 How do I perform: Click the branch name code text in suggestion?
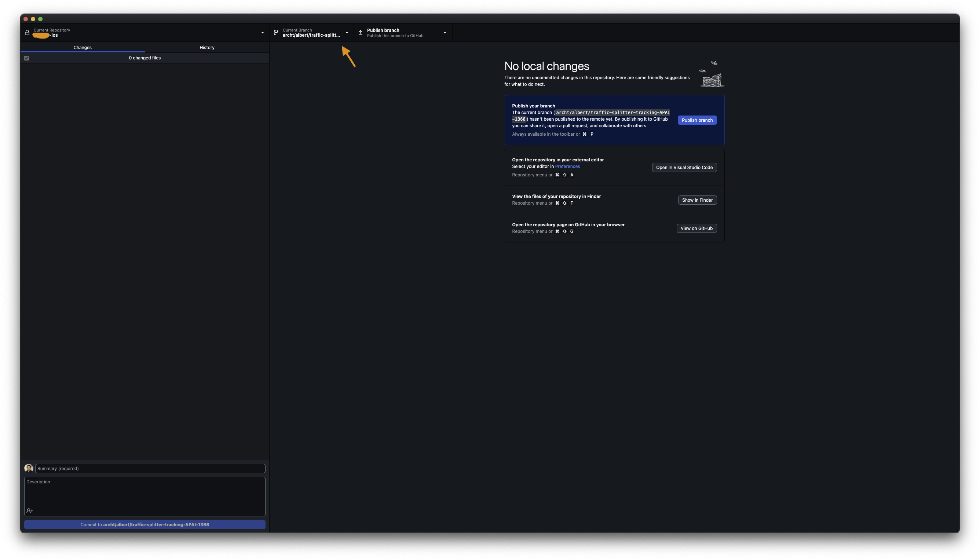tap(591, 116)
